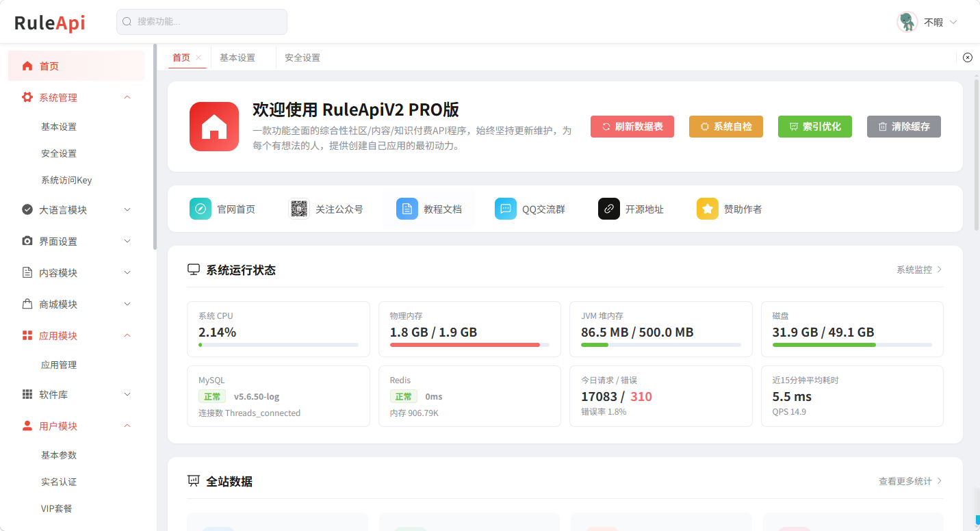Screen dimensions: 980x531
Task: Click the four-square icon beside 应用模块
Action: pyautogui.click(x=27, y=336)
